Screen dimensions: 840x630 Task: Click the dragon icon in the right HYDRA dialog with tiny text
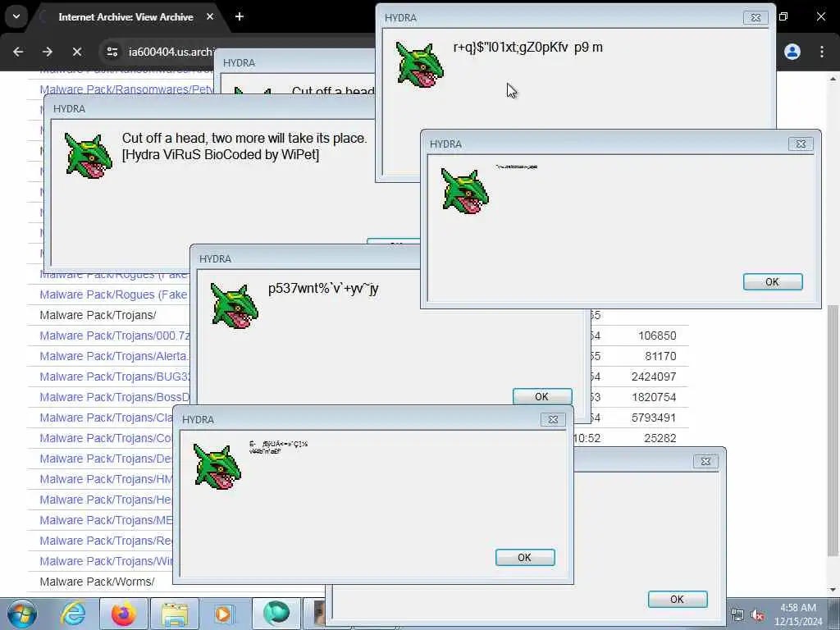tap(464, 190)
